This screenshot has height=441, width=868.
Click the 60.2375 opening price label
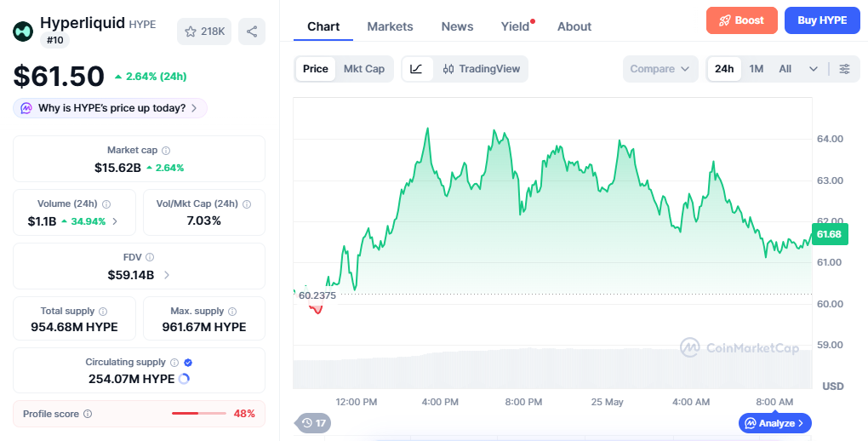point(317,295)
